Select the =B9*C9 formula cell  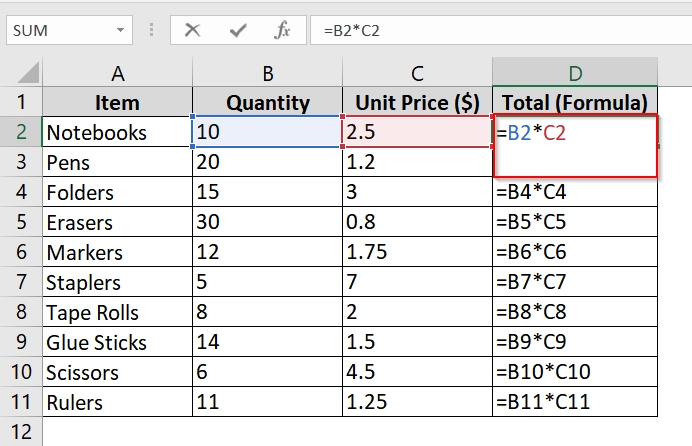[x=575, y=342]
